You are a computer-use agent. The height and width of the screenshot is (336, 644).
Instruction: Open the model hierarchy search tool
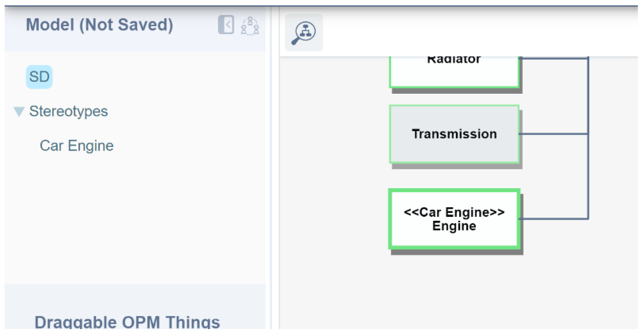pos(304,33)
